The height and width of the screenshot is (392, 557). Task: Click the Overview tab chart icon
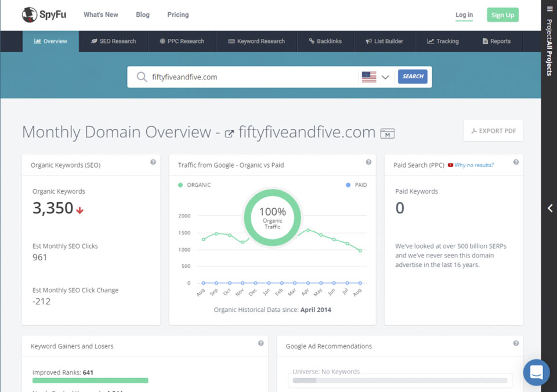point(37,41)
